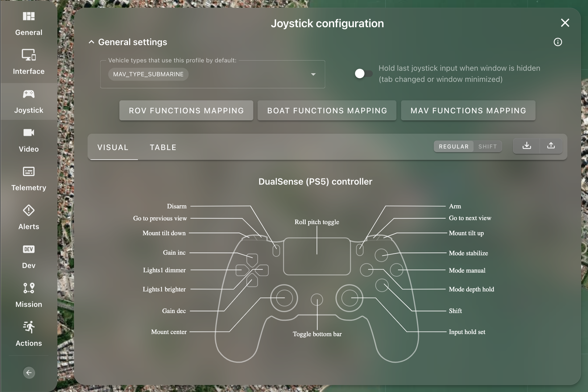Switch mapping view to SHIFT mode
The image size is (588, 392).
click(x=487, y=146)
